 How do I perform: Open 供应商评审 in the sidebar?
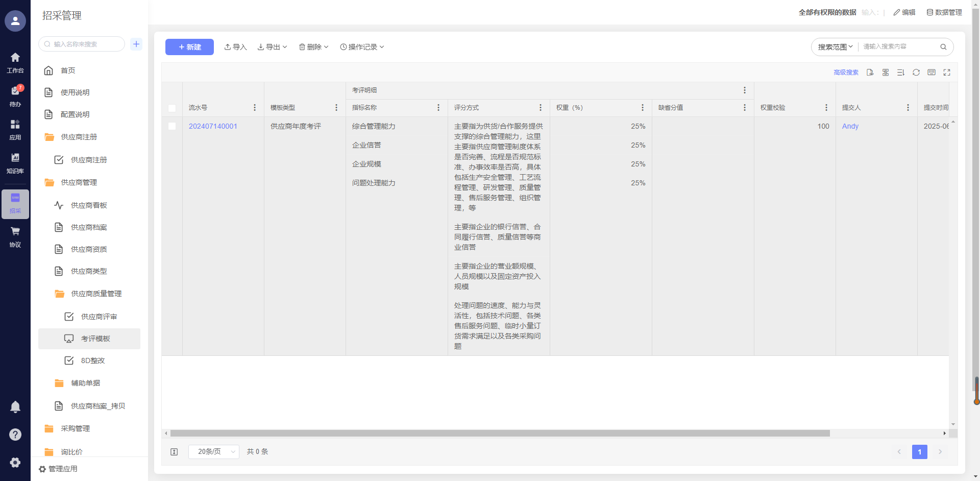[x=99, y=317]
